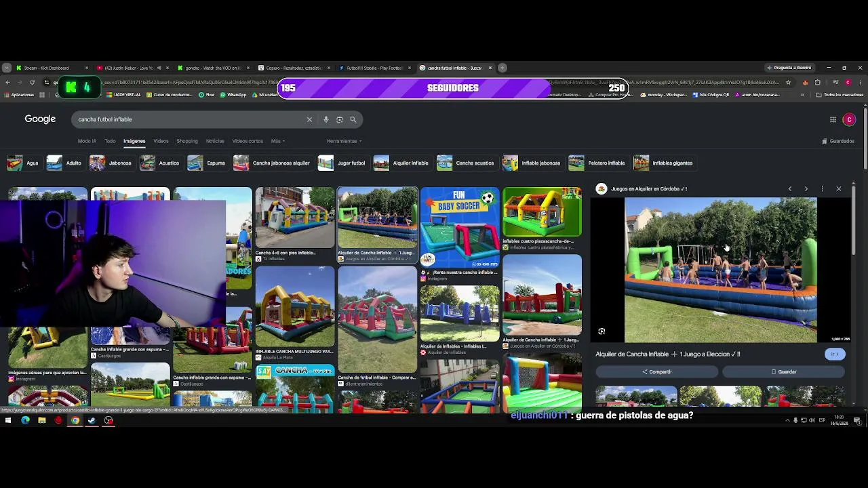
Task: Launch Microsoft Edge from the taskbar
Action: coord(25,420)
